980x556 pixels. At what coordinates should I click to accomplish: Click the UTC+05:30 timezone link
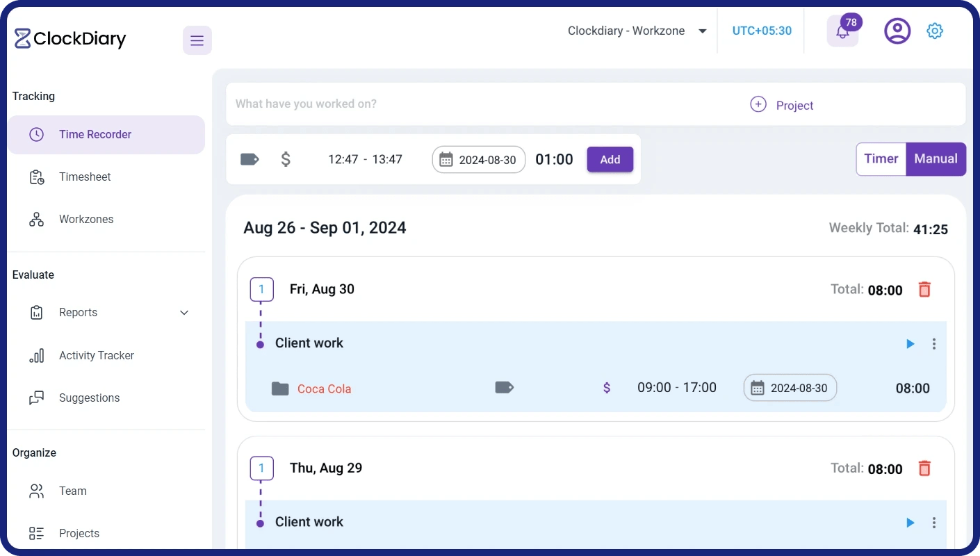tap(762, 31)
